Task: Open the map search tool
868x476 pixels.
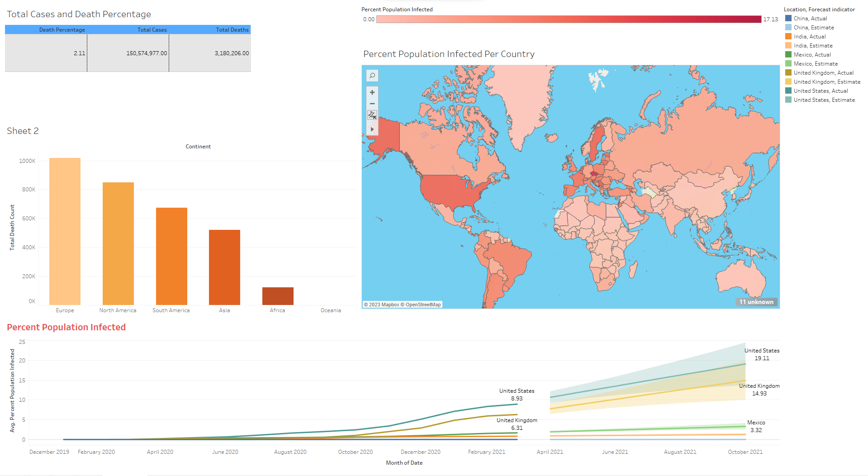Action: pos(372,76)
